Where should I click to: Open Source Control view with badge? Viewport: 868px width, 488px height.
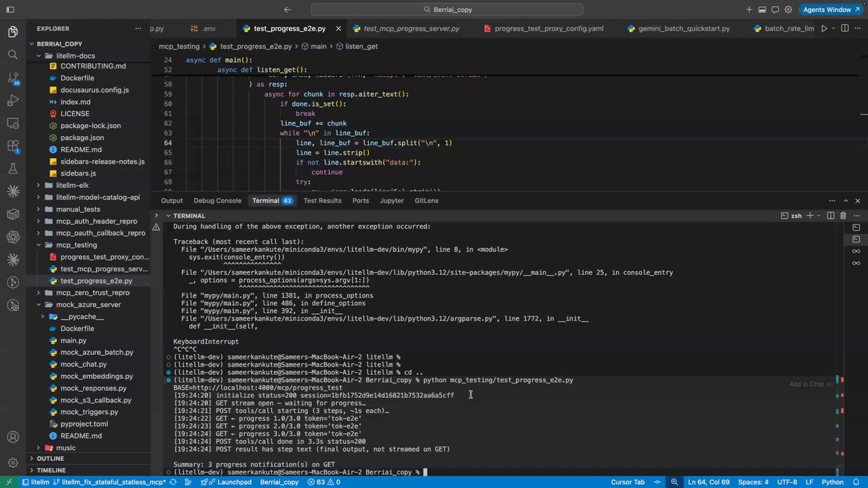pyautogui.click(x=13, y=78)
